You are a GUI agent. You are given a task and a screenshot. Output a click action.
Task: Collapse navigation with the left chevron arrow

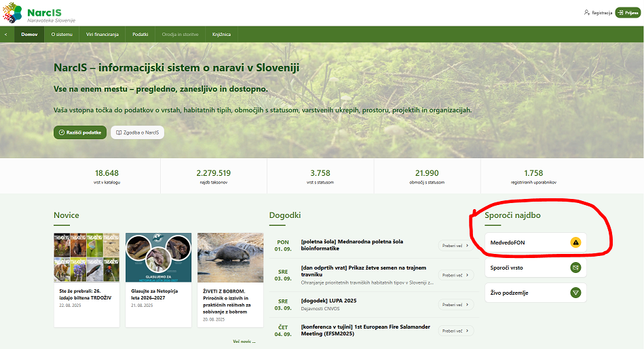click(x=6, y=34)
